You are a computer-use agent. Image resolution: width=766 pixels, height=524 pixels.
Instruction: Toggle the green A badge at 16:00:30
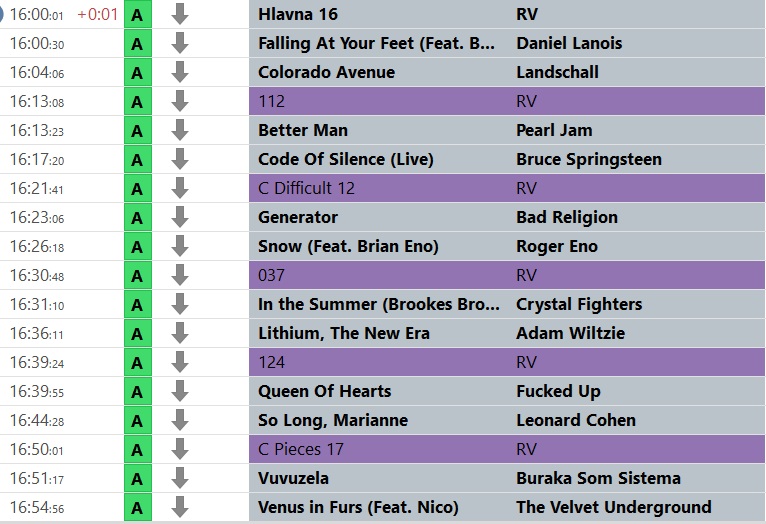(x=138, y=43)
